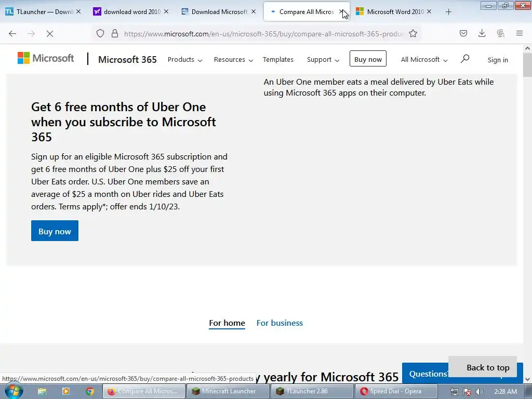This screenshot has width=532, height=399.
Task: Click the volume tray icon
Action: [x=480, y=392]
